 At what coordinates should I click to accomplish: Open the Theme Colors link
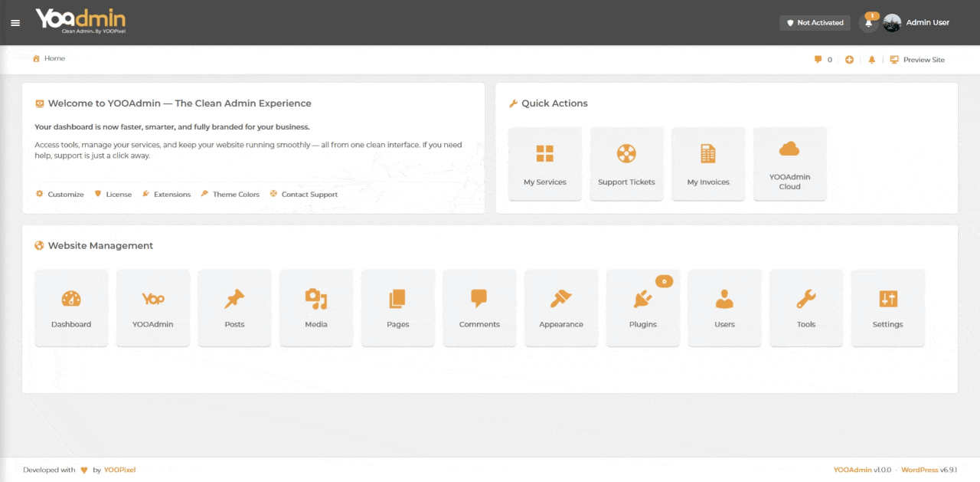pos(230,194)
